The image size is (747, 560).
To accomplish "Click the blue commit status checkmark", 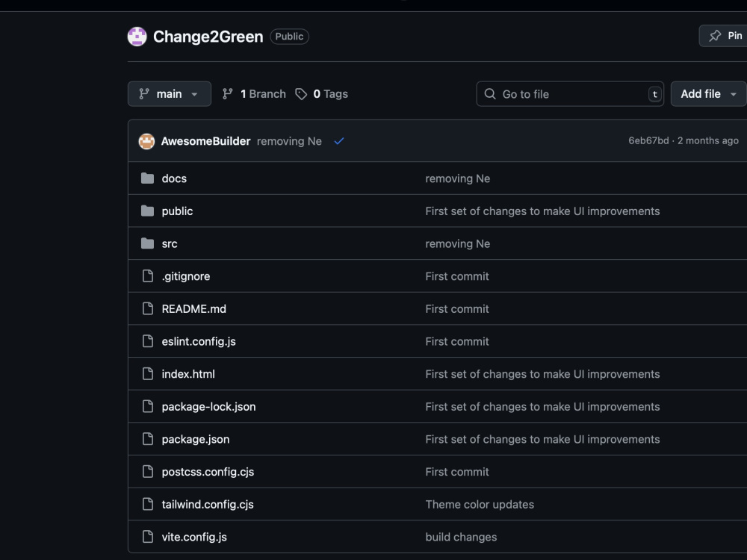I will [x=338, y=141].
